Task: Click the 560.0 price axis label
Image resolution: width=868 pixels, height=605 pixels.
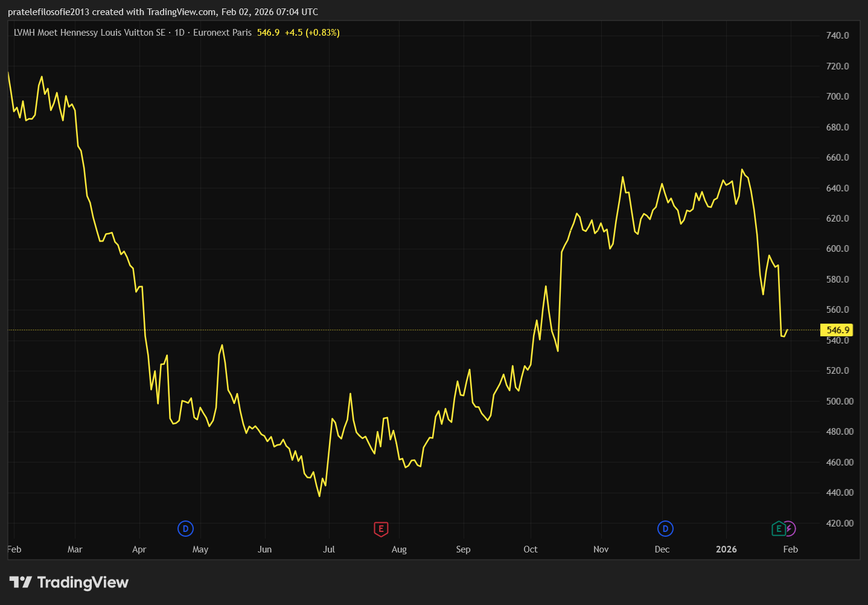Action: pyautogui.click(x=837, y=310)
